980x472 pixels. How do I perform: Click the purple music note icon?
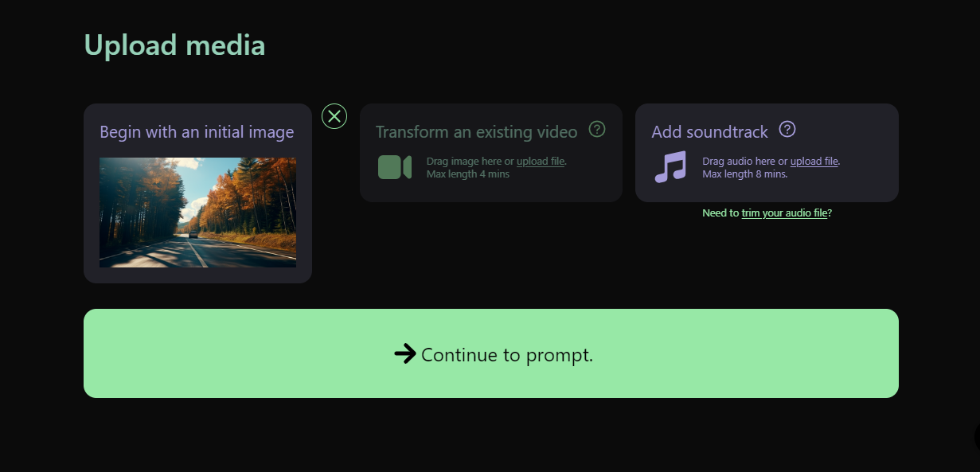point(670,167)
